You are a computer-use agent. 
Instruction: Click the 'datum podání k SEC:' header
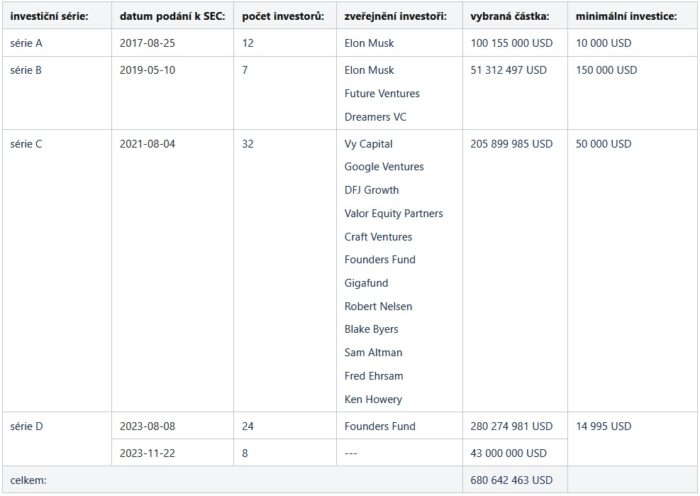pos(172,17)
